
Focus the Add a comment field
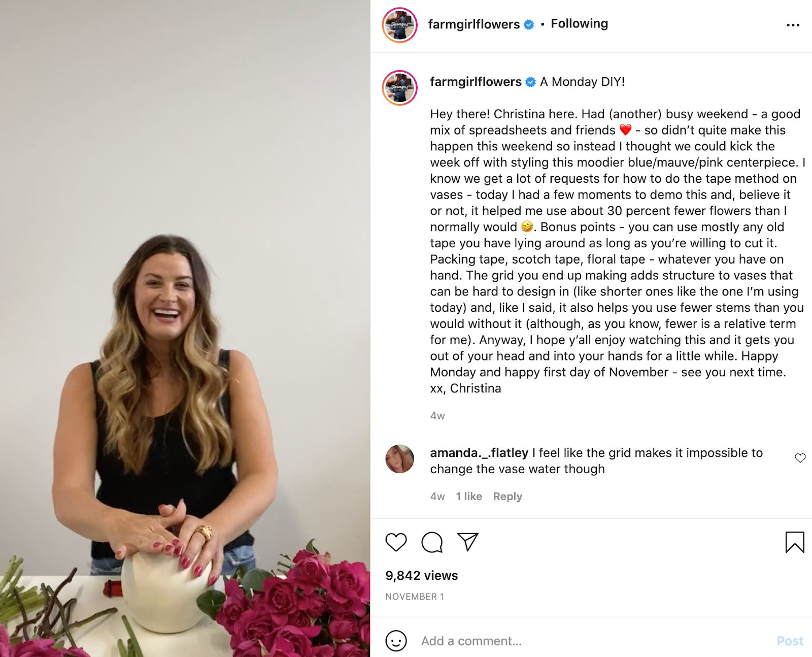pyautogui.click(x=594, y=641)
